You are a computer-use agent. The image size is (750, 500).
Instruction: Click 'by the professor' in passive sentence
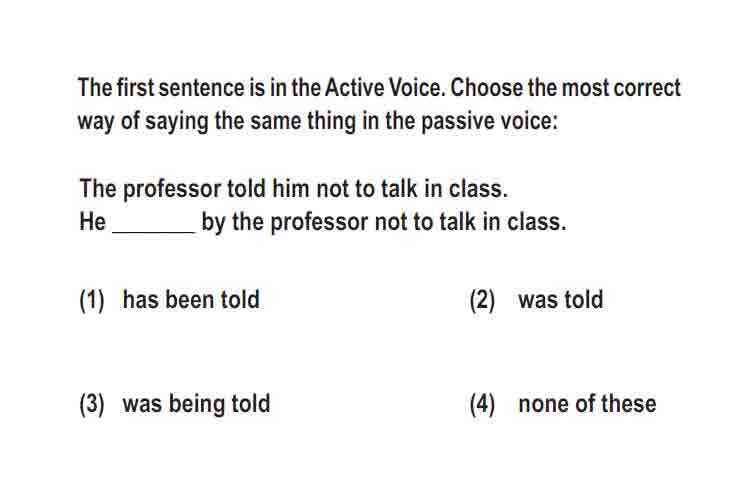click(x=285, y=222)
